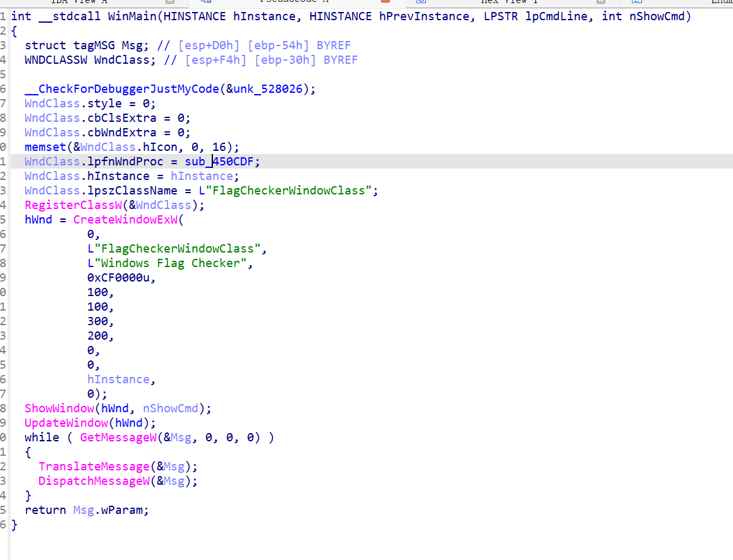Select the 0xCF0000u window style constant

(x=121, y=278)
